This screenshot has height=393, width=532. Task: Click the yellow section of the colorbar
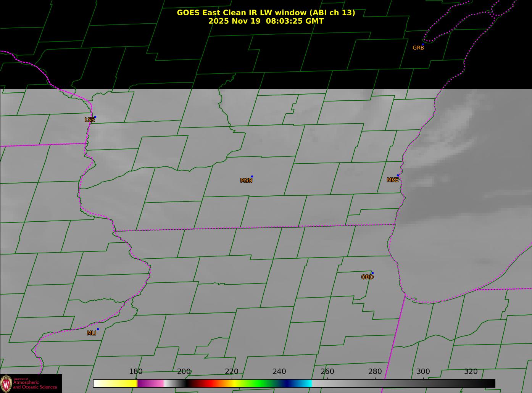[x=122, y=383]
